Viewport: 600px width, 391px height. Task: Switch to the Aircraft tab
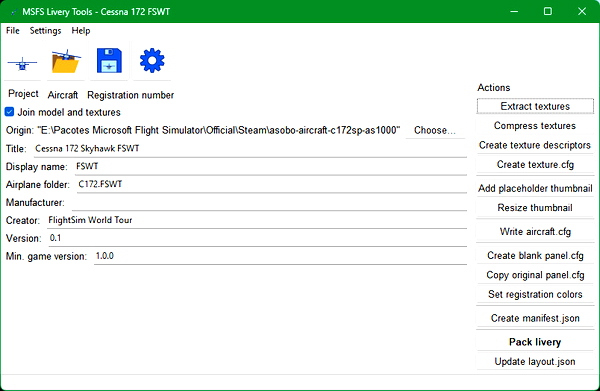coord(63,95)
